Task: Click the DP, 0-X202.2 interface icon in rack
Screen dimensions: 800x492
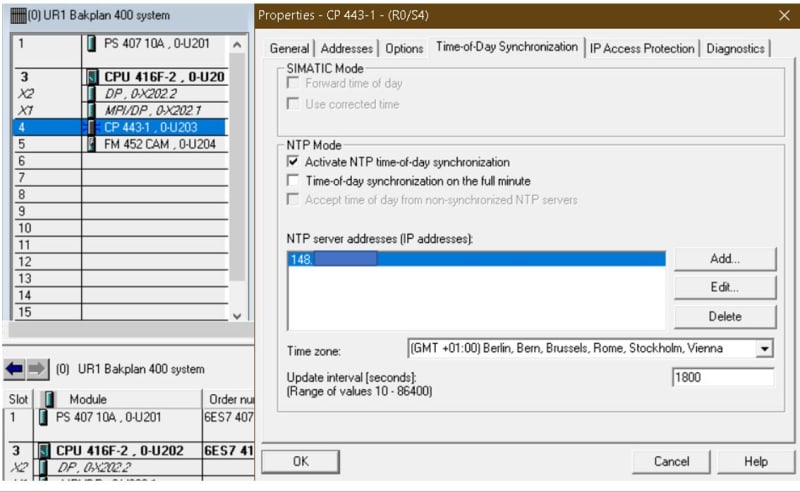Action: [91, 94]
